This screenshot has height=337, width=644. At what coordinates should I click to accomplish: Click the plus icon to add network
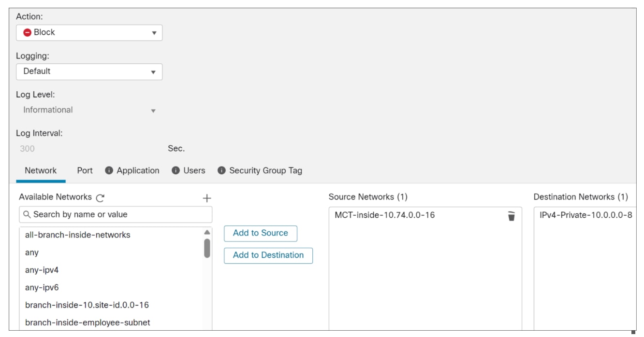coord(206,198)
